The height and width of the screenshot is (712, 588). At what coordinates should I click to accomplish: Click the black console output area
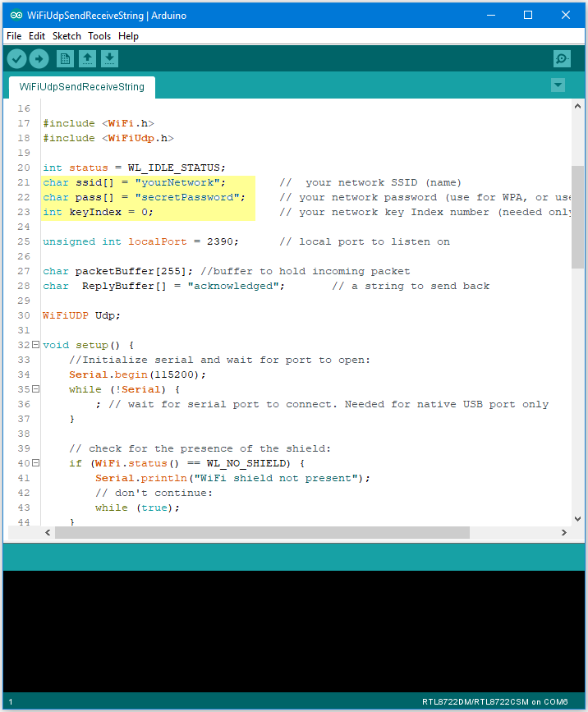(x=294, y=632)
